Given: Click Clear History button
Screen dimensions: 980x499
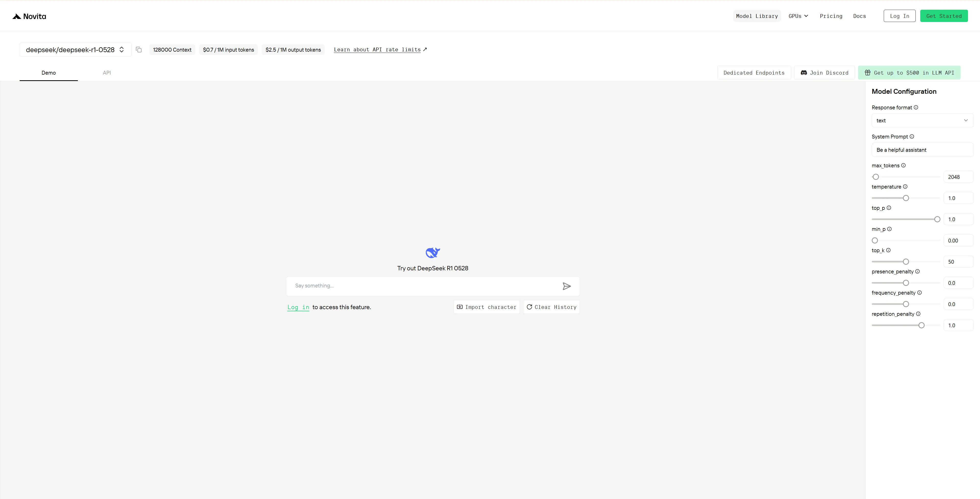Looking at the screenshot, I should [x=551, y=307].
